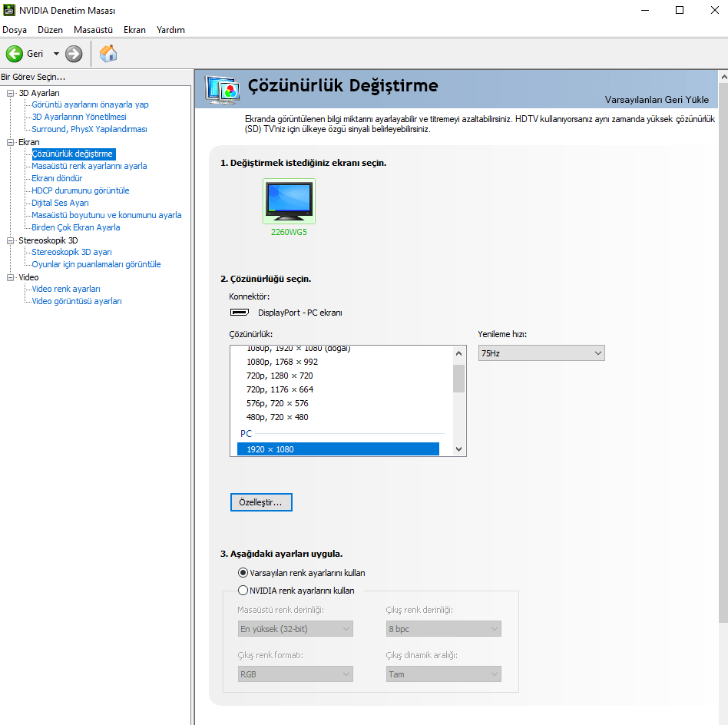Click the main page vertical scrollbar thumb
728x725 pixels.
(x=723, y=353)
